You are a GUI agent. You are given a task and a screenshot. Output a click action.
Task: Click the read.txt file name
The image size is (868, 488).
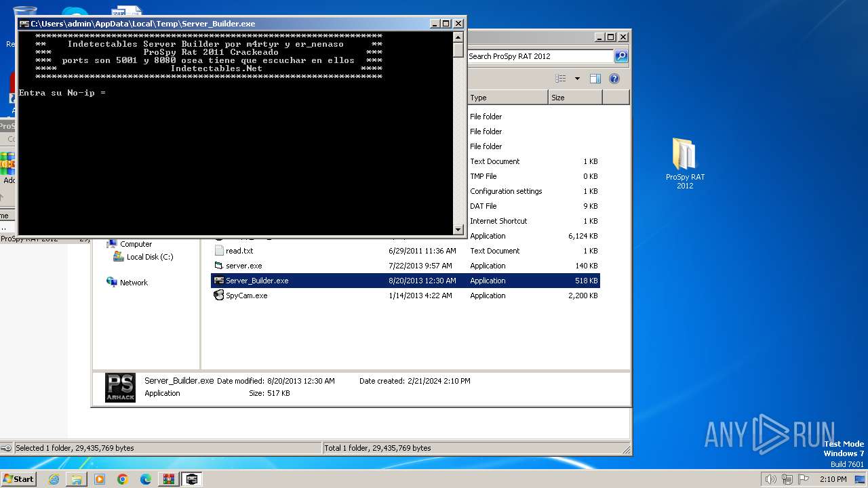pos(239,251)
